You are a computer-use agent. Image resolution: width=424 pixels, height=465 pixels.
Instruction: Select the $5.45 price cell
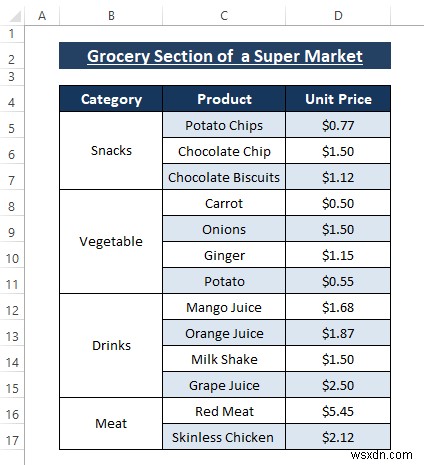pyautogui.click(x=338, y=411)
